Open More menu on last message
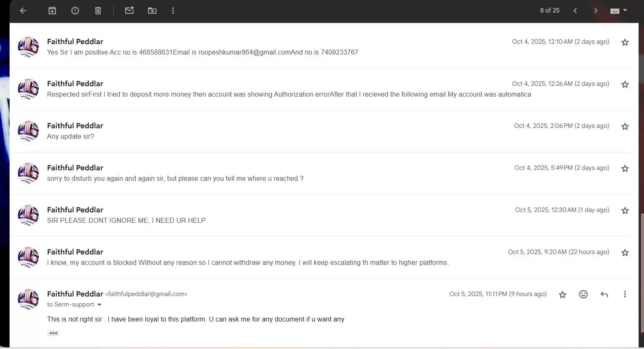 (x=625, y=294)
